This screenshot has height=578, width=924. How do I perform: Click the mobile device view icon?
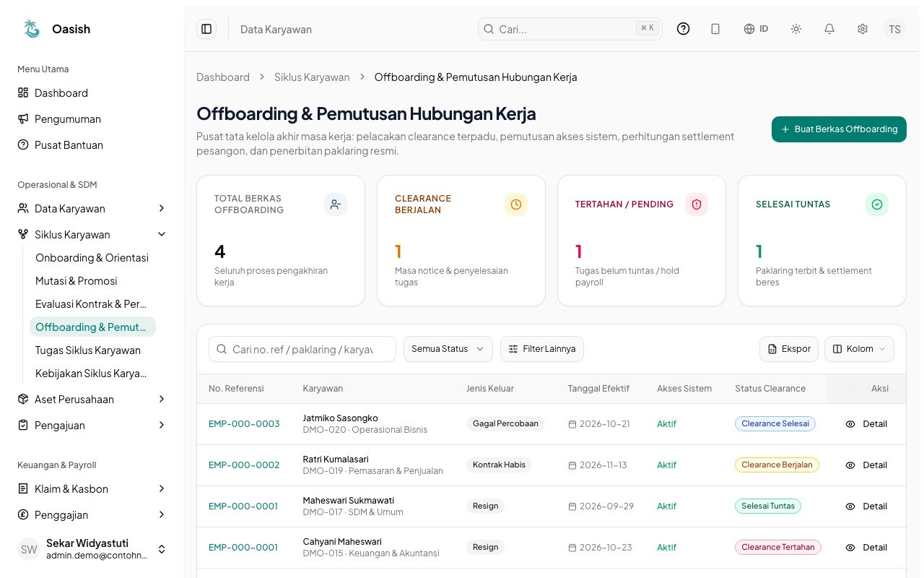tap(715, 29)
